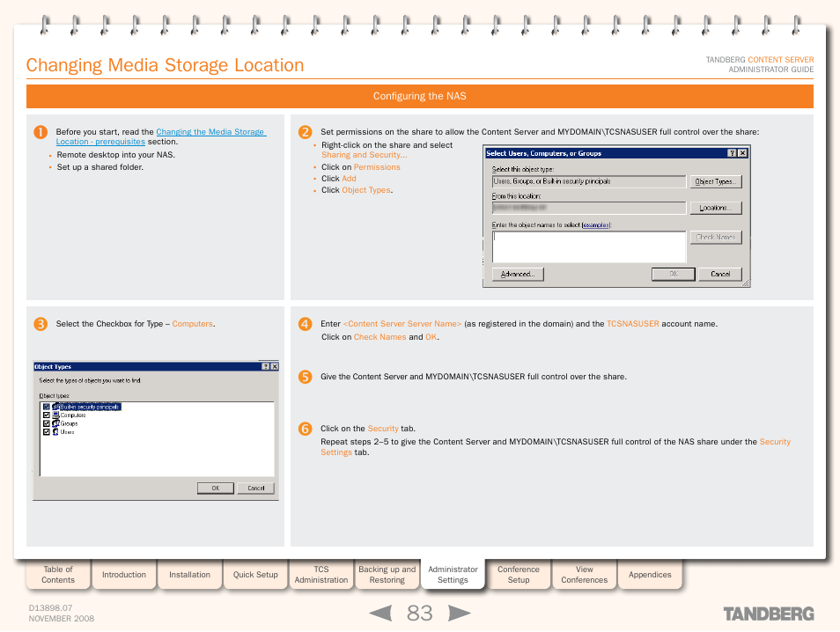Click the Object Types... button

[x=716, y=181]
